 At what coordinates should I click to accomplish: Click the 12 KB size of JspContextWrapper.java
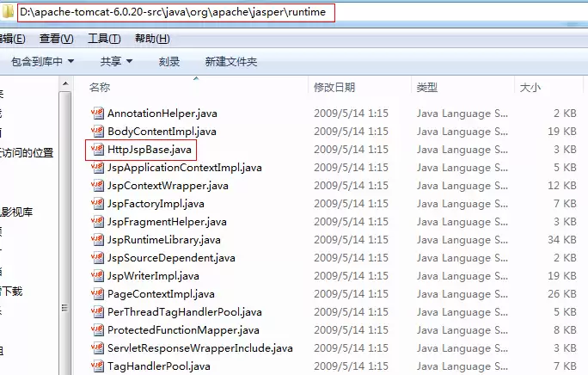coord(561,186)
